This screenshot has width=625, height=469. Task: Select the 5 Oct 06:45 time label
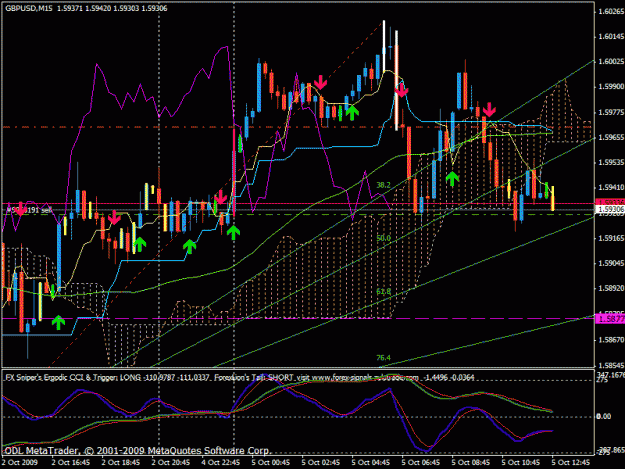tap(421, 462)
